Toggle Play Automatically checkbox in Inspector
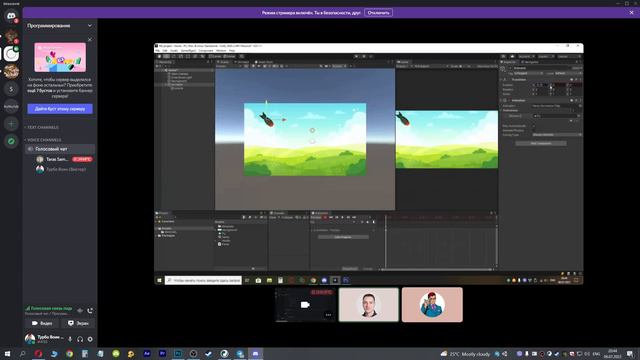This screenshot has height=360, width=640. pos(534,126)
